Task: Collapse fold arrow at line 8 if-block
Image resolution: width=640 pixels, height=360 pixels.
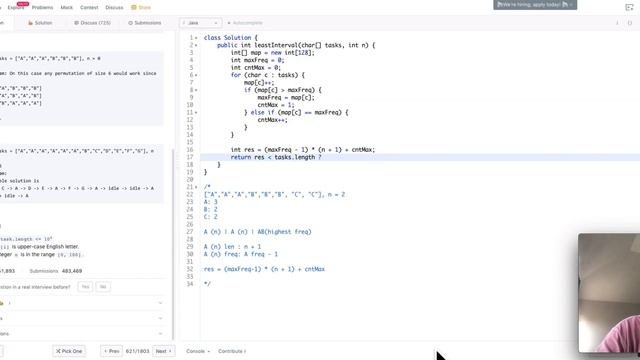Action: pos(196,90)
